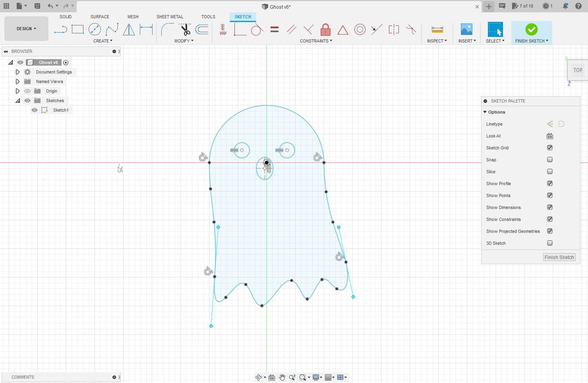Enable the Snap option
588x383 pixels.
[549, 159]
